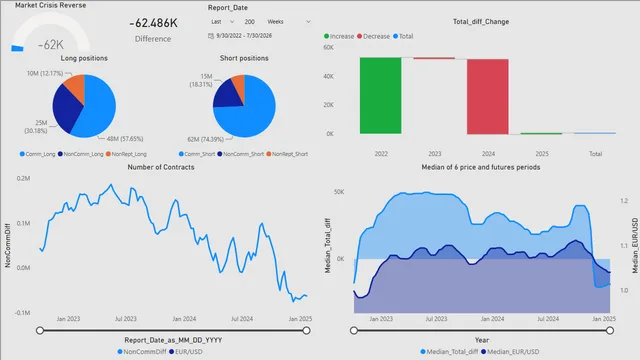Select NonComm_Long legend entry
640x360 pixels.
pyautogui.click(x=80, y=154)
